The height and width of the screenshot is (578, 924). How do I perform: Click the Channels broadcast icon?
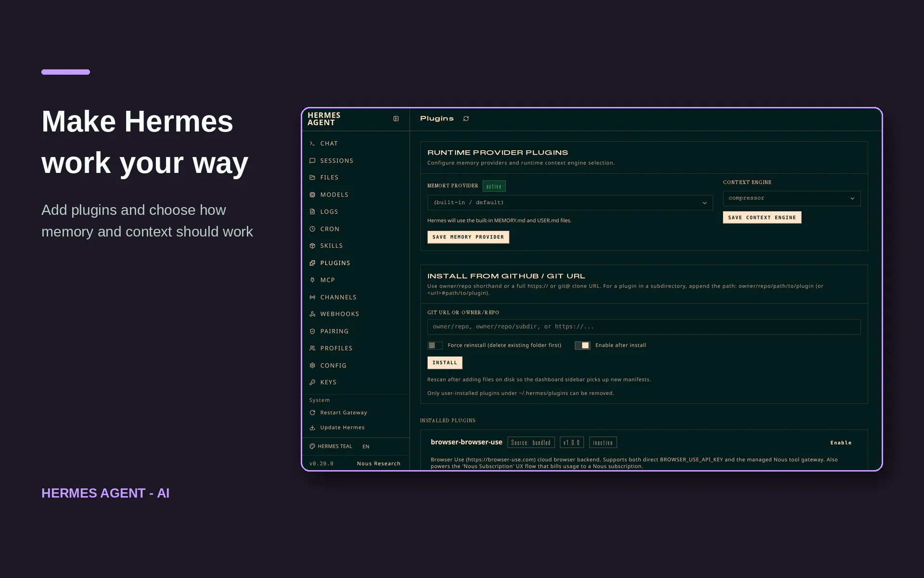pyautogui.click(x=312, y=298)
